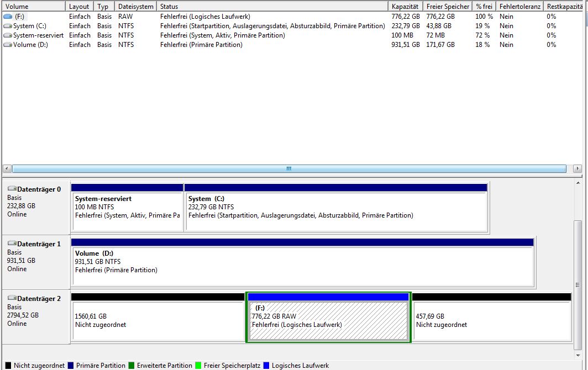Sort by the Dateisystem column header
Viewport: 588px width, 370px height.
pyautogui.click(x=135, y=7)
